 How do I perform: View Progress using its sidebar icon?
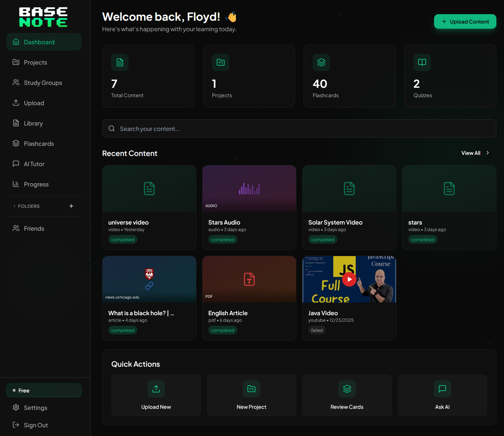pos(16,184)
